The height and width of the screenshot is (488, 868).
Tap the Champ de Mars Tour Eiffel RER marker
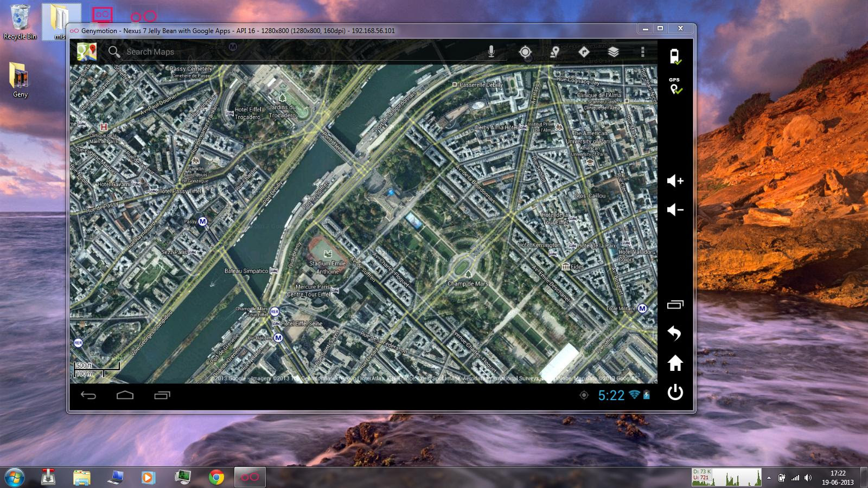click(x=275, y=311)
